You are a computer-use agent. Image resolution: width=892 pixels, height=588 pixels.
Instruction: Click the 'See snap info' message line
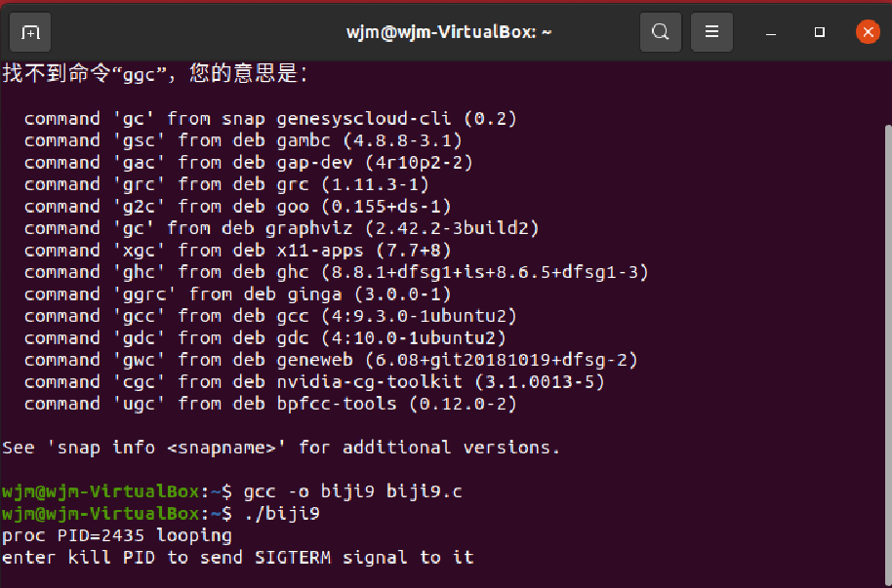coord(281,448)
